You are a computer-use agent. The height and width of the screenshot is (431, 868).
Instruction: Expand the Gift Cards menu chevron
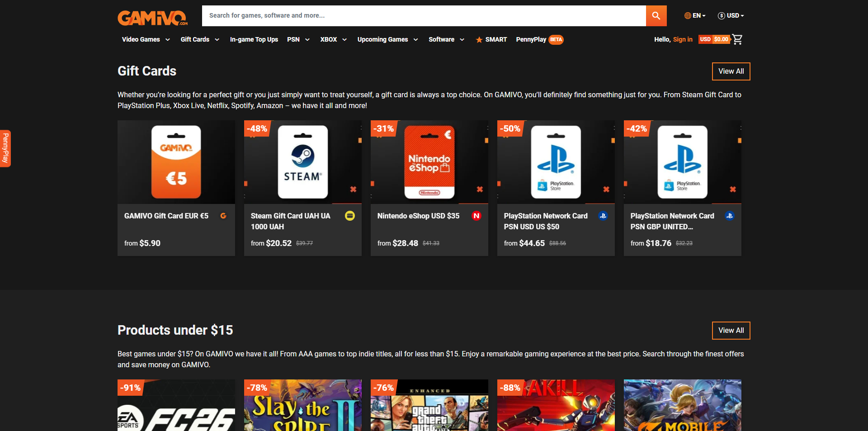tap(217, 40)
